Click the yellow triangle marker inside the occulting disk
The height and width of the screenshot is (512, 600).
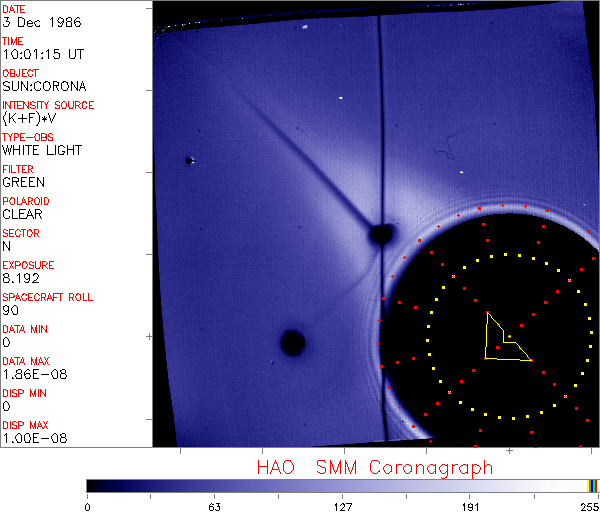point(500,342)
